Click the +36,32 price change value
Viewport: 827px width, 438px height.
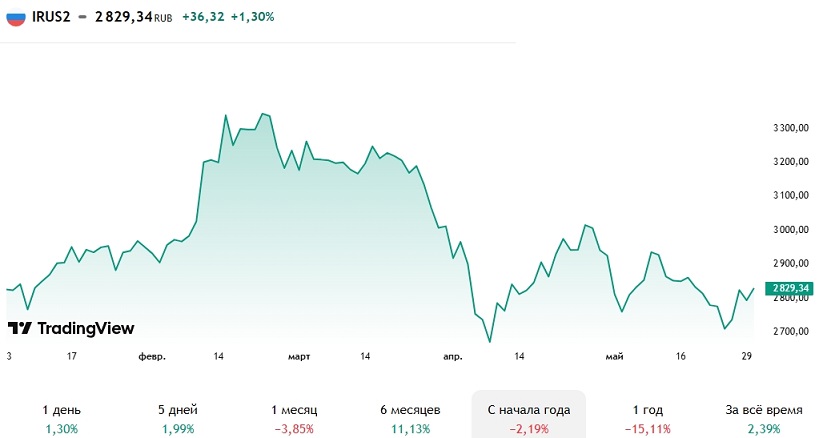click(x=203, y=17)
